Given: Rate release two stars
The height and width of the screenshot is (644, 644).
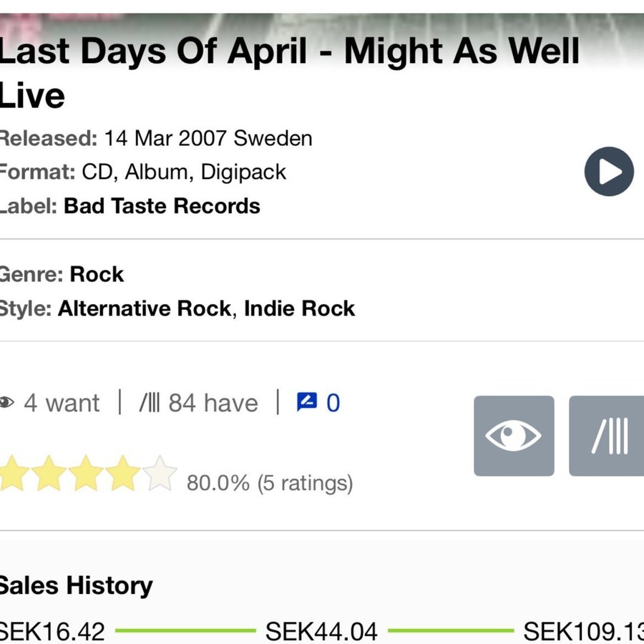Looking at the screenshot, I should pyautogui.click(x=49, y=473).
